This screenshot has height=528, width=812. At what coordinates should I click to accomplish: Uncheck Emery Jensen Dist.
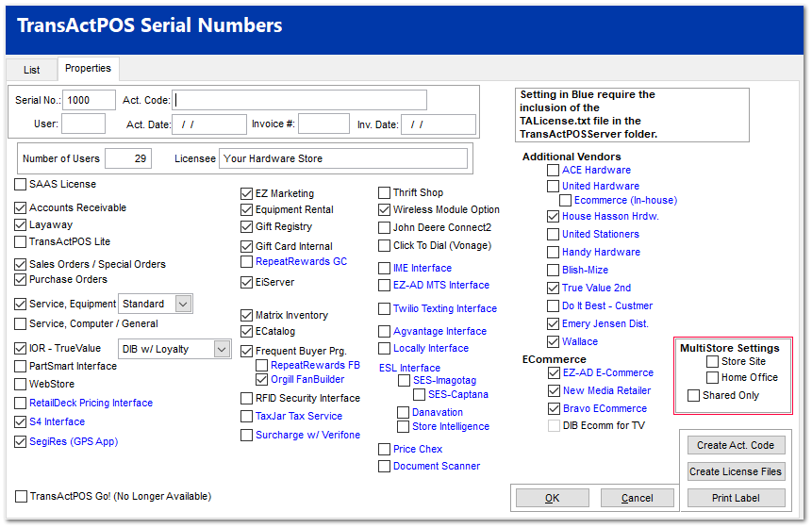553,324
